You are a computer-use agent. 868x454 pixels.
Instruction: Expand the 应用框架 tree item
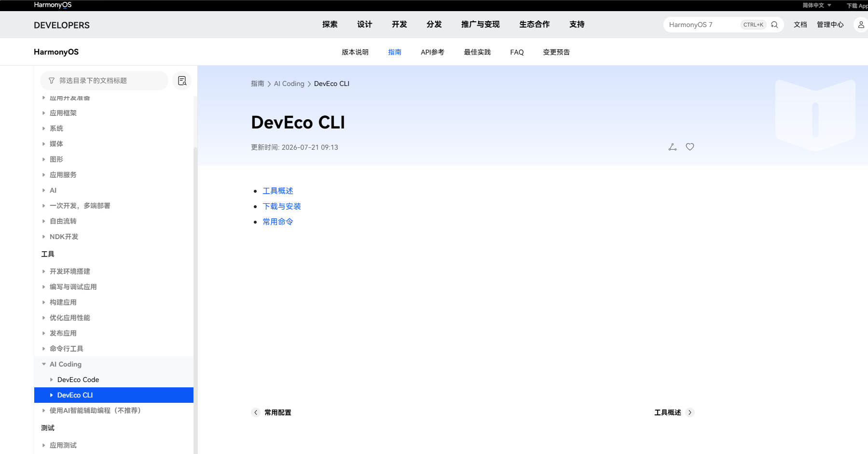(44, 113)
